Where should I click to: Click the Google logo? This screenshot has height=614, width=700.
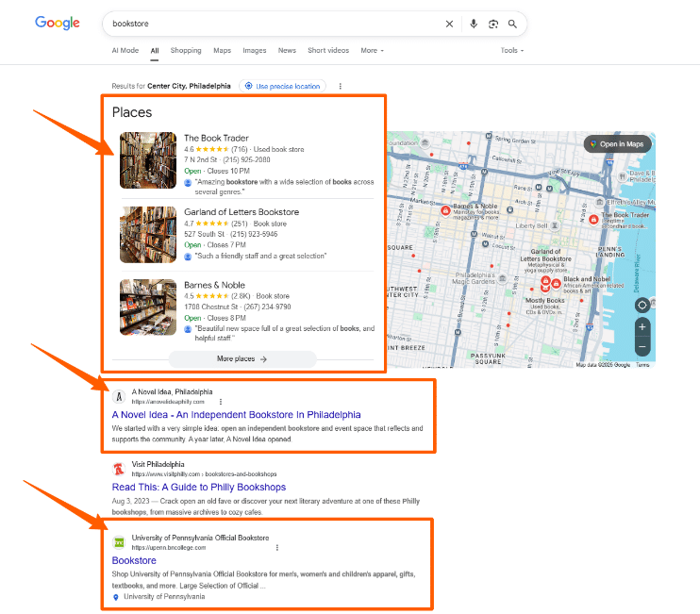coord(58,23)
